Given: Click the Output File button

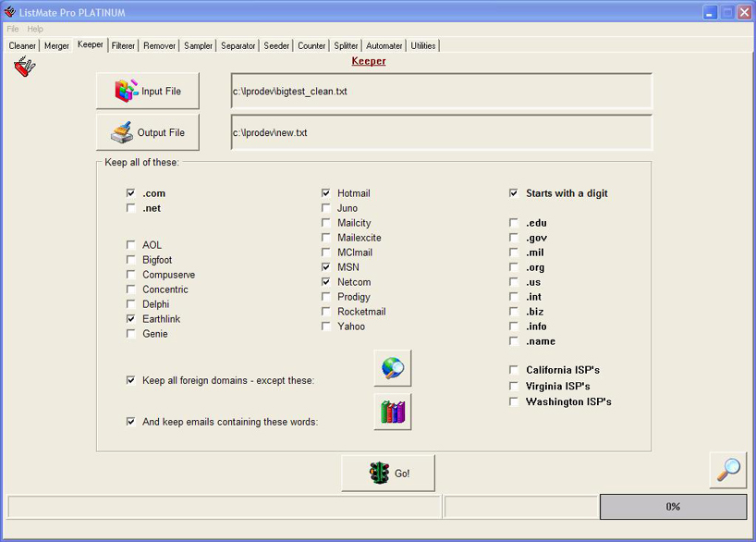Looking at the screenshot, I should point(147,132).
